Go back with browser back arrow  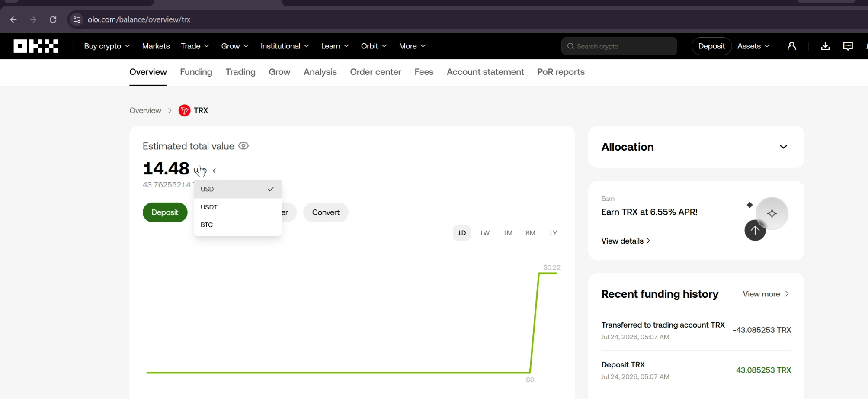point(13,19)
